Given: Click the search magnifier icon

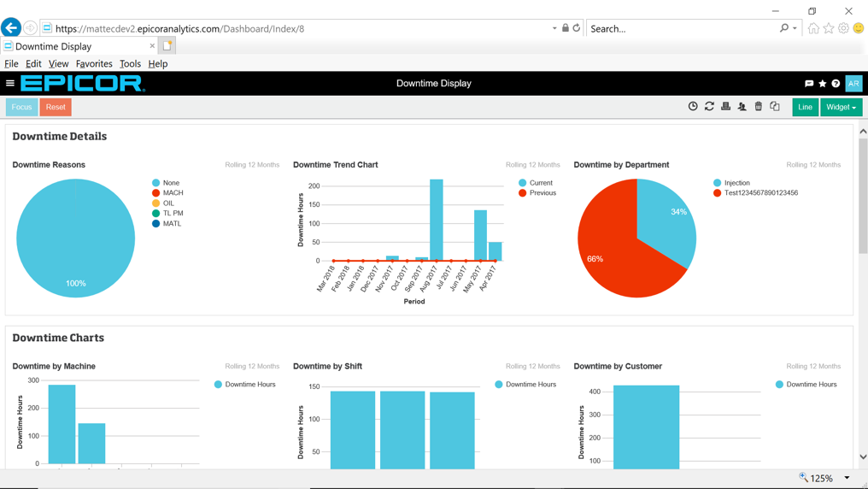Looking at the screenshot, I should [784, 27].
